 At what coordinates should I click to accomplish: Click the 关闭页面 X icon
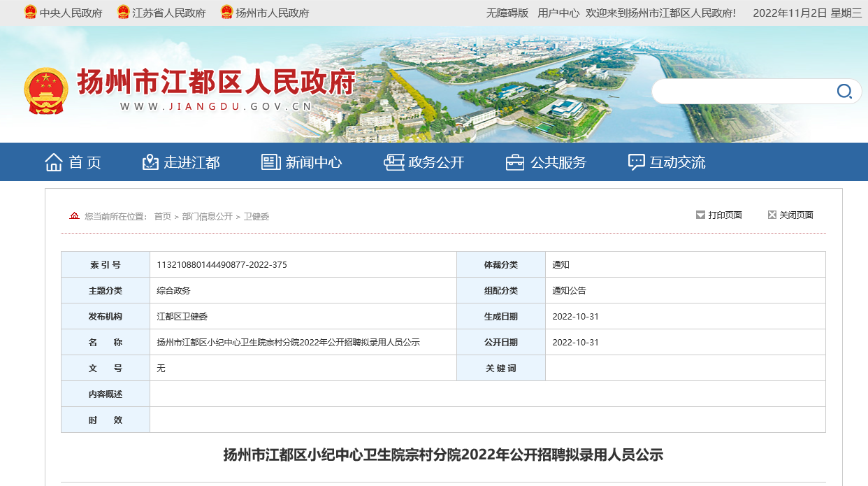pyautogui.click(x=772, y=215)
